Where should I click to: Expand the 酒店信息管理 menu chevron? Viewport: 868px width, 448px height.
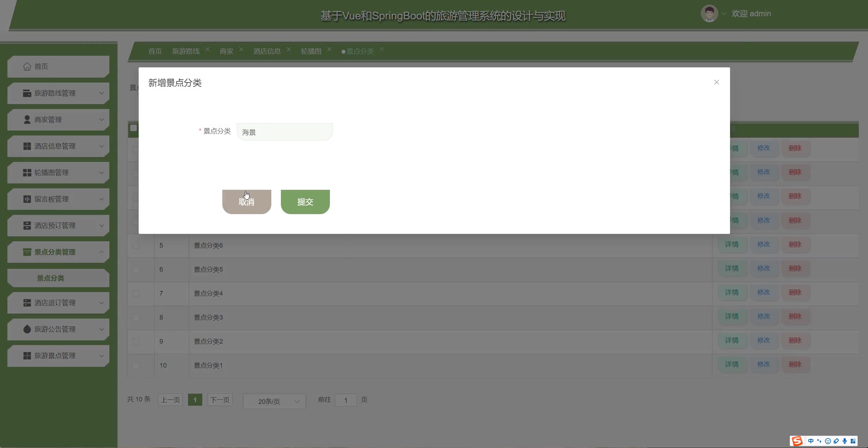[102, 146]
